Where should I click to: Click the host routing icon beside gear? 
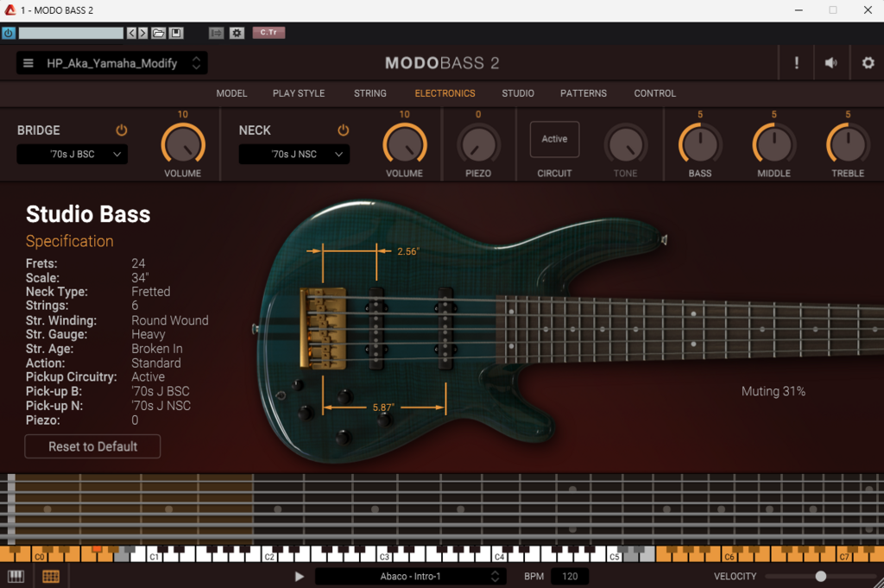tap(216, 34)
